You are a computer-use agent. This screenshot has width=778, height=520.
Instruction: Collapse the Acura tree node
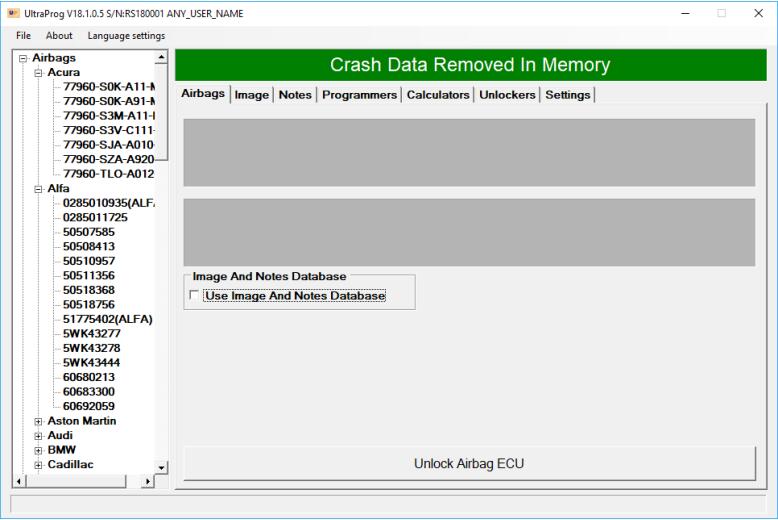pyautogui.click(x=38, y=73)
